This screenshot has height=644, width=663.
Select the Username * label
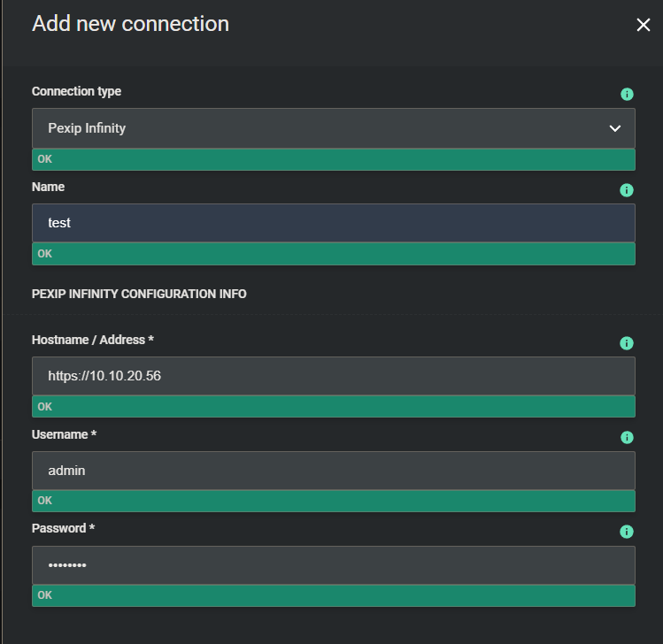tap(65, 434)
